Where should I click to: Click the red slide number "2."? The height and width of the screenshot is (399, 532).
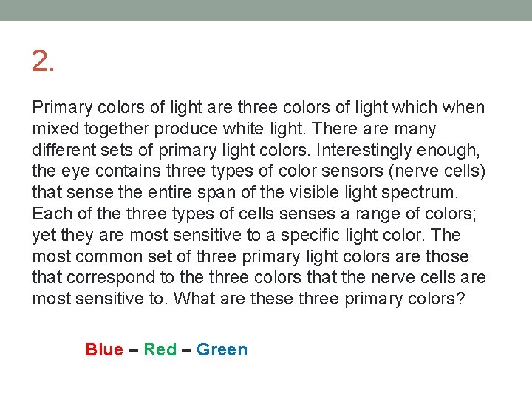coord(43,61)
